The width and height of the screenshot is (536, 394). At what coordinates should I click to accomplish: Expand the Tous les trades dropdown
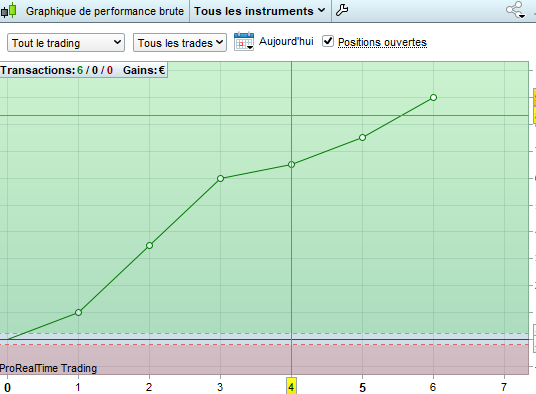(x=180, y=43)
